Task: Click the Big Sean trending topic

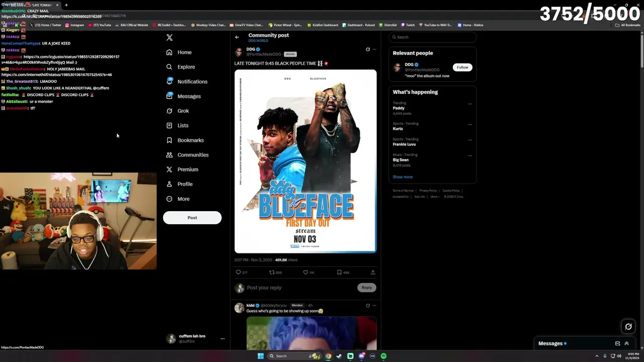Action: [x=400, y=160]
